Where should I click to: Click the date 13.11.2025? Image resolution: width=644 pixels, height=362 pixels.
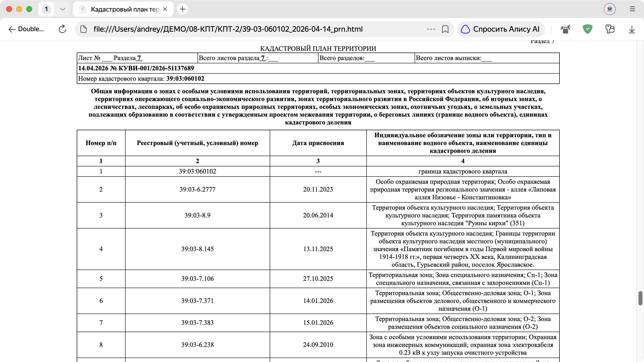(x=318, y=249)
